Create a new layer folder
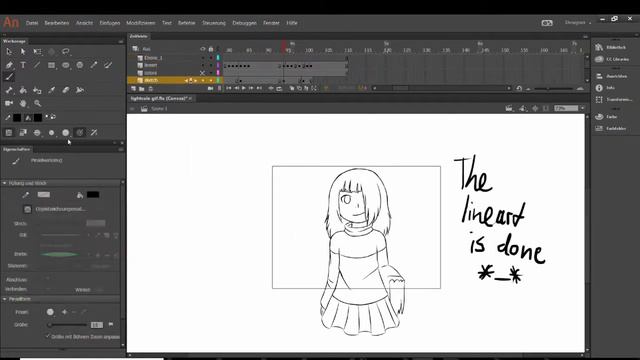The height and width of the screenshot is (360, 640). [142, 89]
